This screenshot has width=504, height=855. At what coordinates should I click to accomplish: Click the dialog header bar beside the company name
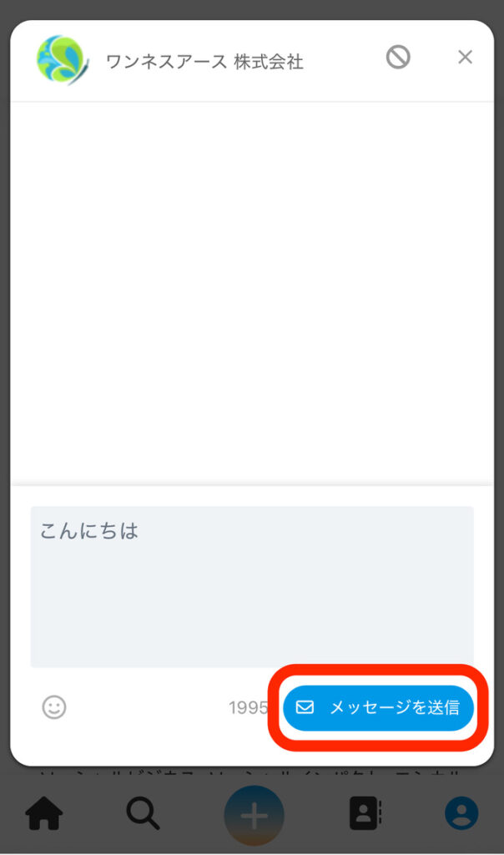[x=343, y=61]
